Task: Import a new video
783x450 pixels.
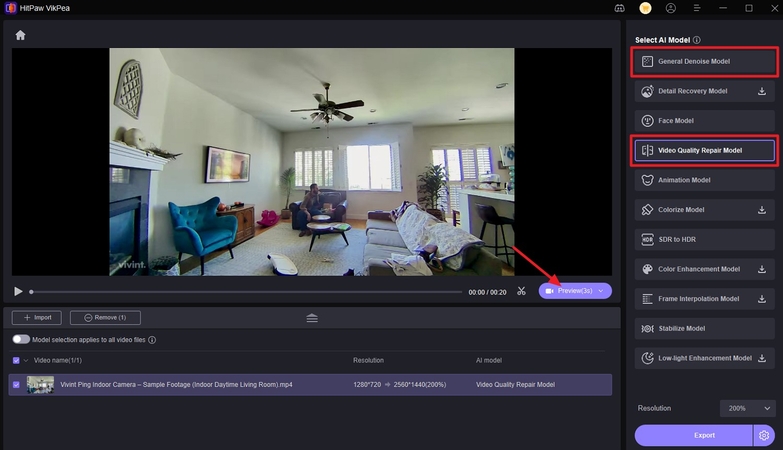Action: pyautogui.click(x=37, y=318)
